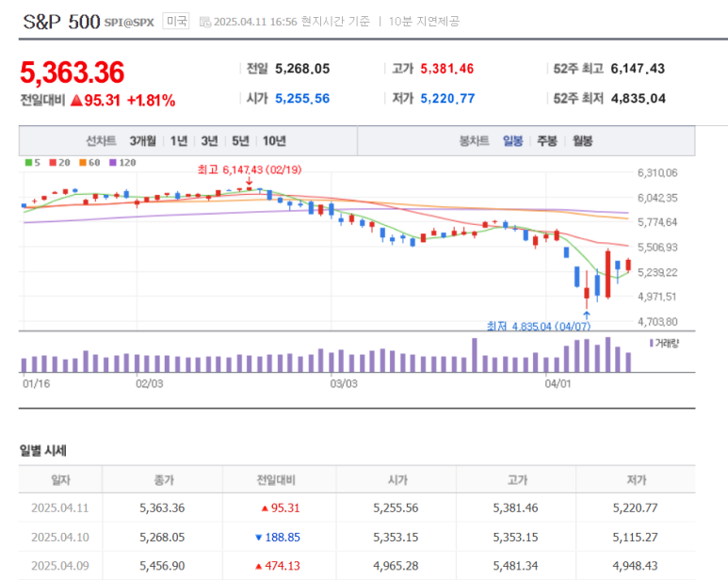728x580 pixels.
Task: Click the 저가 column header in the table
Action: point(636,480)
